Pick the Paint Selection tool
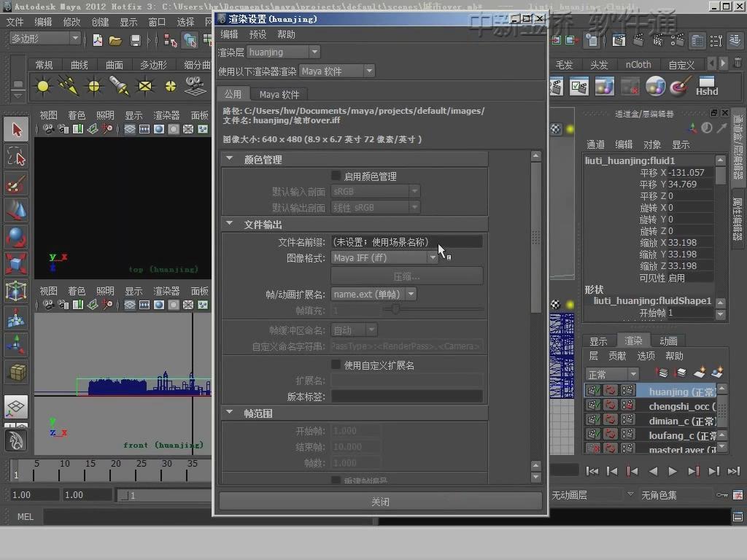The width and height of the screenshot is (747, 560). coord(16,184)
